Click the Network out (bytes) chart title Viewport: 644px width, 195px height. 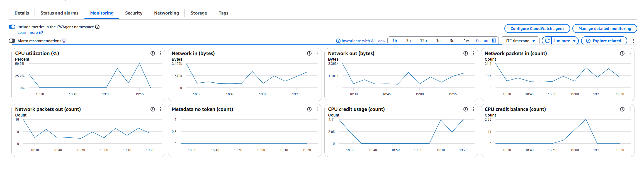(351, 53)
